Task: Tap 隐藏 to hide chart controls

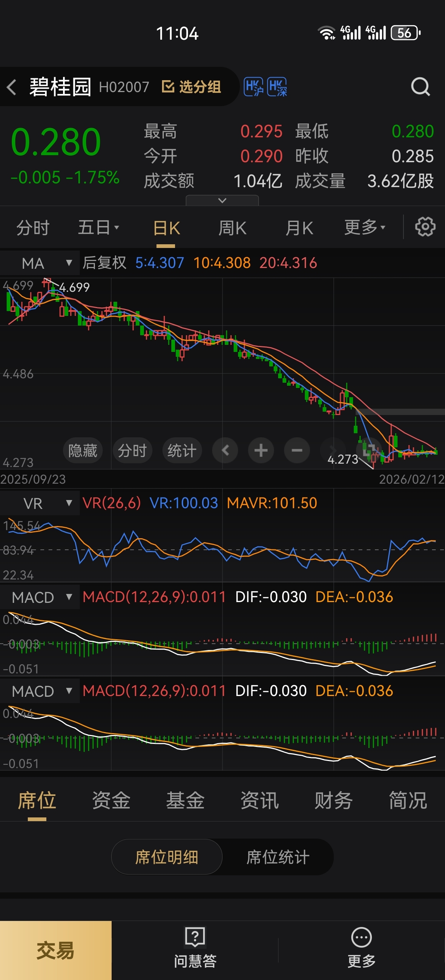Action: (x=83, y=450)
